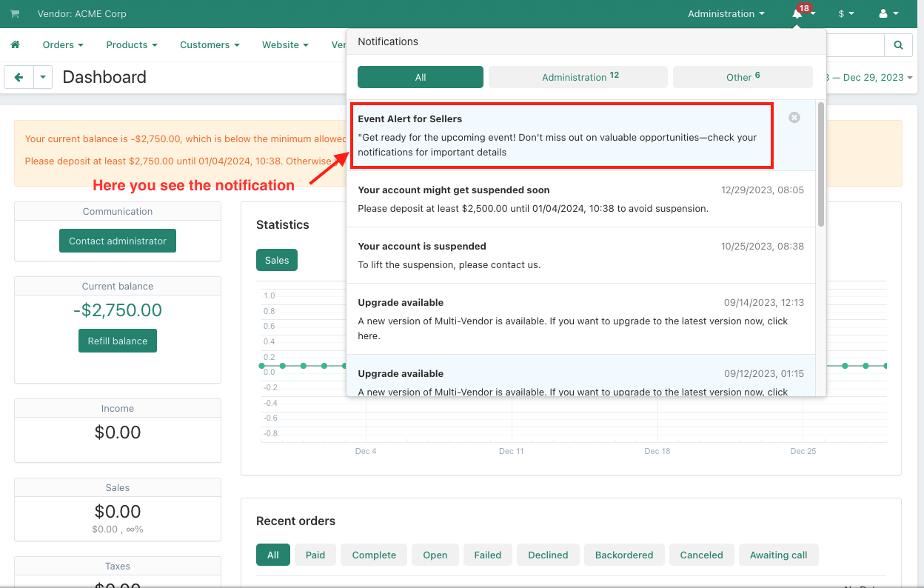Expand the Products dropdown menu
The image size is (924, 588).
(132, 45)
